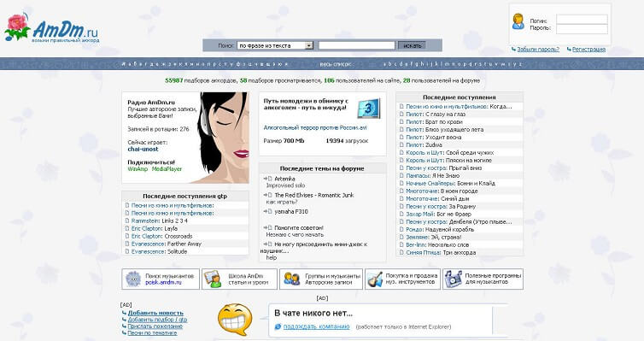Open Синяя Птица: Три аккорда
The height and width of the screenshot is (341, 644).
click(x=441, y=253)
